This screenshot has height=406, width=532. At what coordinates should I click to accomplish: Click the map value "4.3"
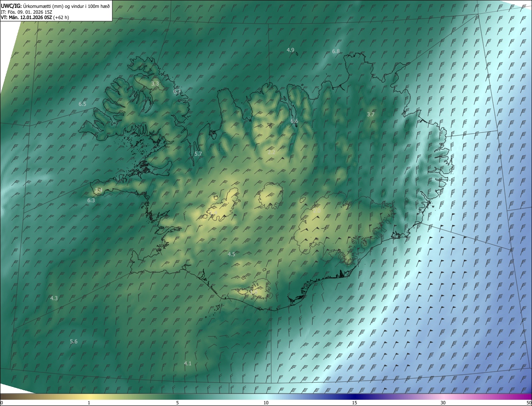coord(54,298)
